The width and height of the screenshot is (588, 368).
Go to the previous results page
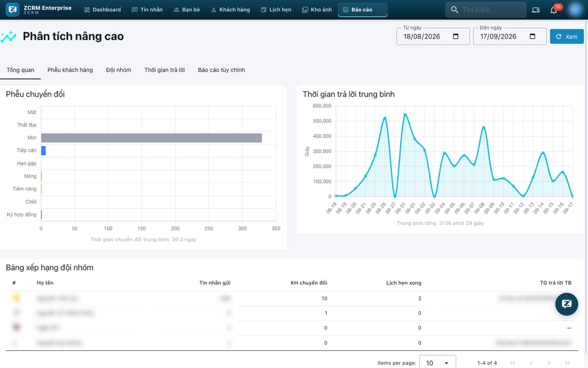tap(531, 363)
